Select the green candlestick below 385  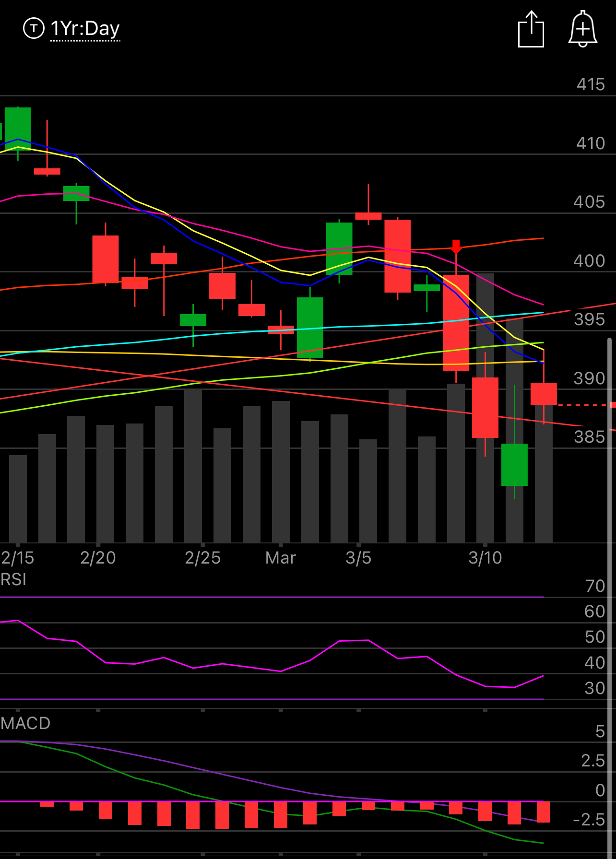point(514,465)
